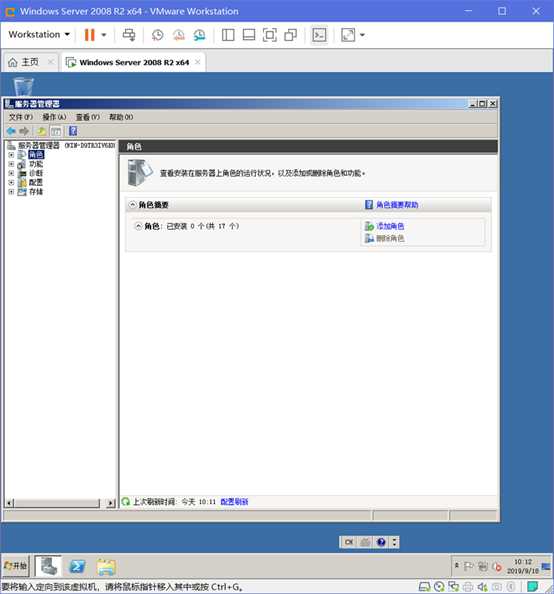Click the show desktop button beside the clock
Image resolution: width=554 pixels, height=594 pixels.
pos(546,566)
